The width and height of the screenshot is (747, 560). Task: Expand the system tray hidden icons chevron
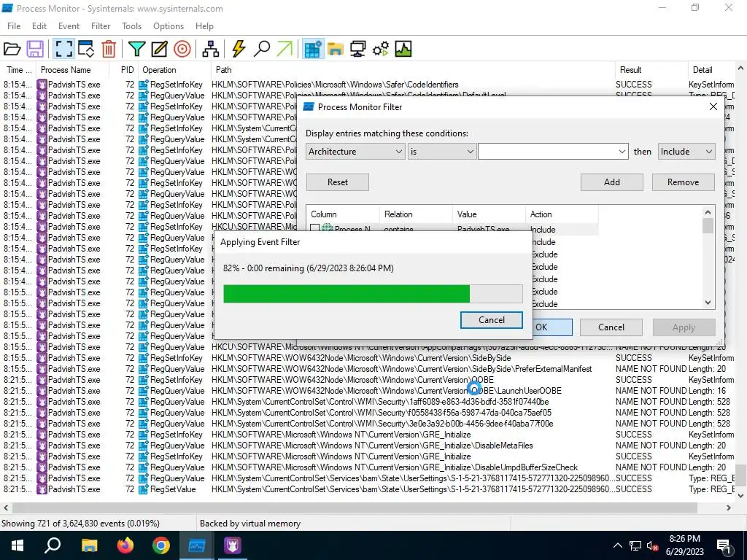[x=617, y=546]
